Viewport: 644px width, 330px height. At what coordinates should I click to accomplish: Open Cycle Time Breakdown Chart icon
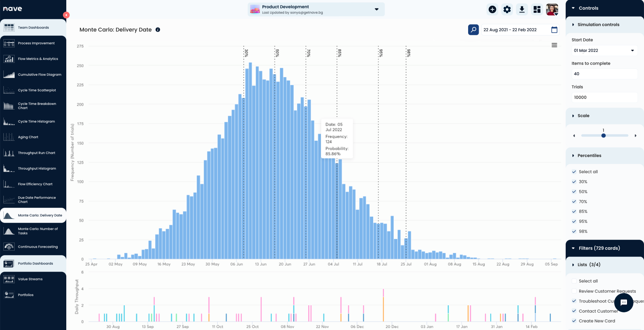(9, 106)
